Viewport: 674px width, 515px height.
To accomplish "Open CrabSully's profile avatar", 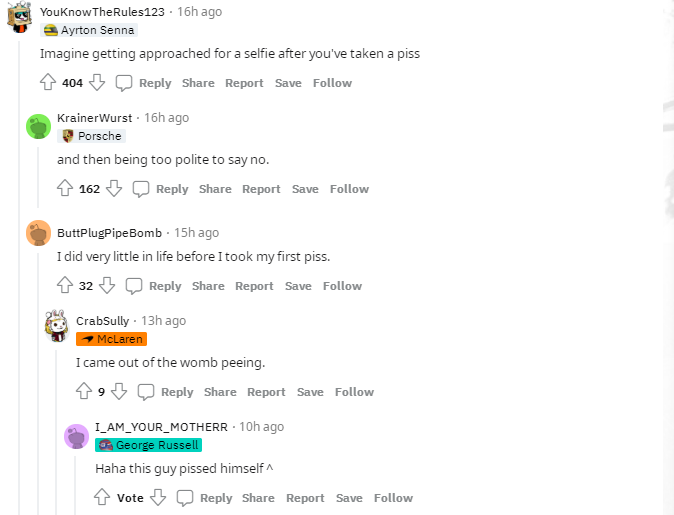I will click(x=57, y=326).
